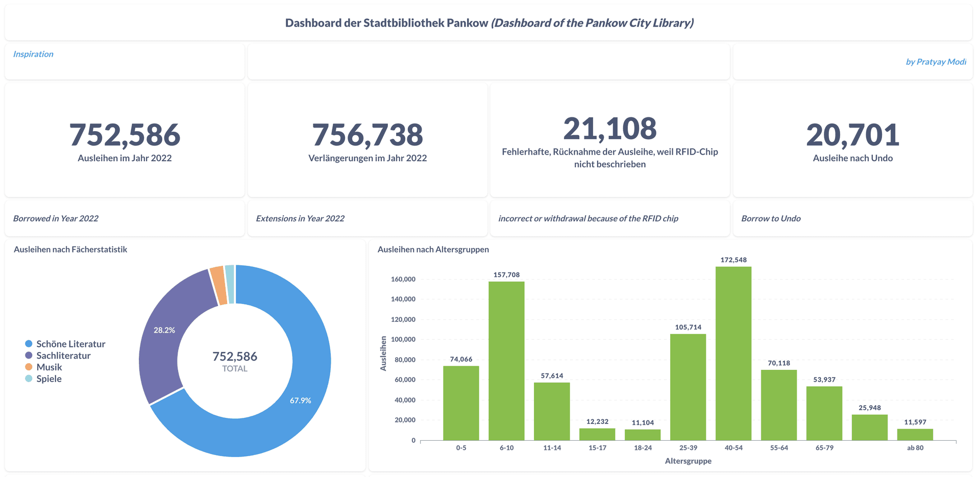980x477 pixels.
Task: Select the Musik legend dot
Action: pos(29,367)
